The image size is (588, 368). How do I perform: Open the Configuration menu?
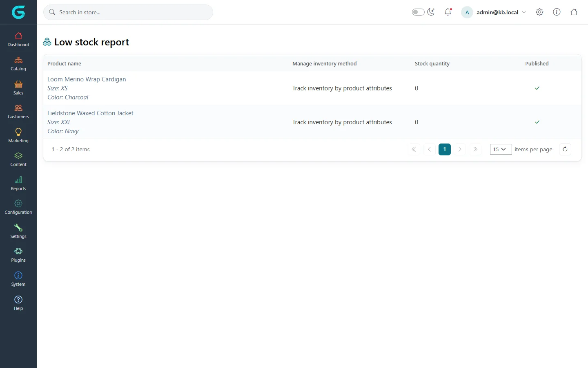18,207
